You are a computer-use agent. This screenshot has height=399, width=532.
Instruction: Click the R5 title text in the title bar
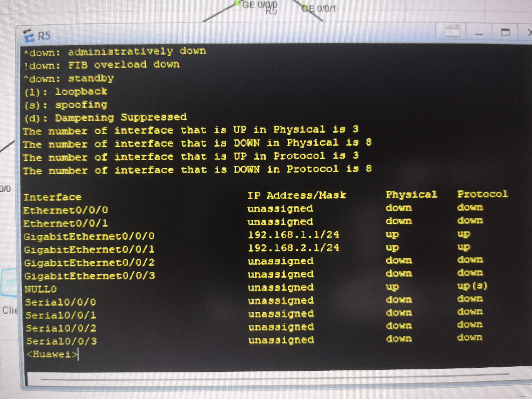point(44,36)
